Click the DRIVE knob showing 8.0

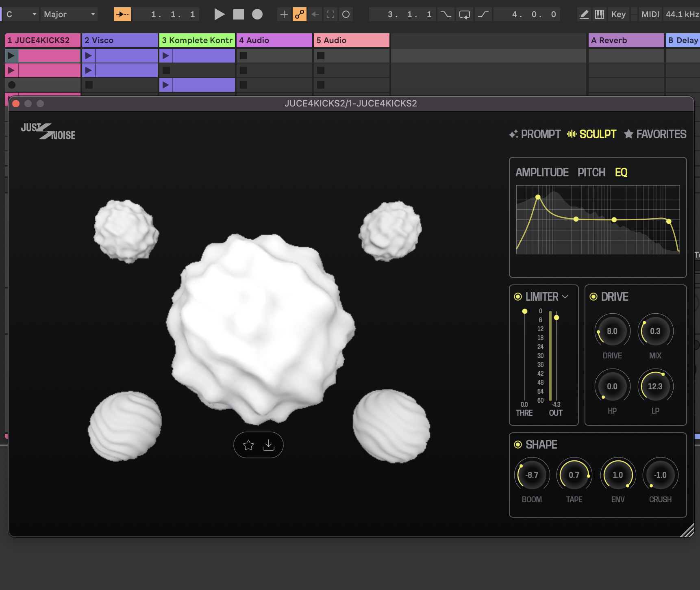[x=612, y=331]
